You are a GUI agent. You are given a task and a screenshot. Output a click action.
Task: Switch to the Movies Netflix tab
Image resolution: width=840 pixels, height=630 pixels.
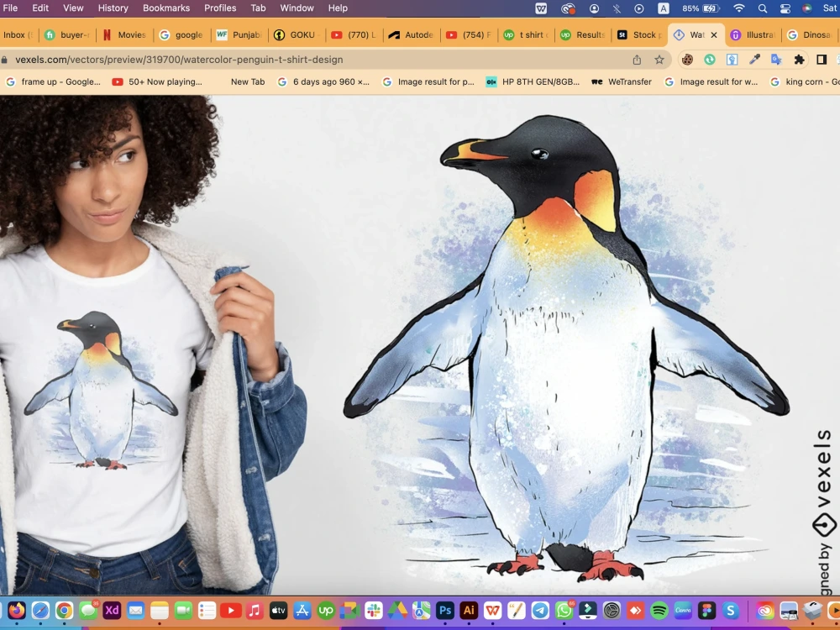pyautogui.click(x=124, y=34)
